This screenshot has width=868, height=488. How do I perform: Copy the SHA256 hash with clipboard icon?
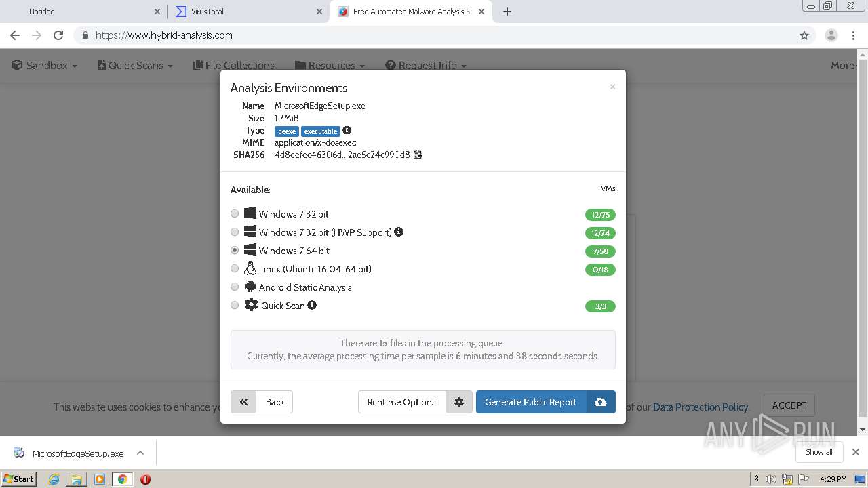point(418,155)
